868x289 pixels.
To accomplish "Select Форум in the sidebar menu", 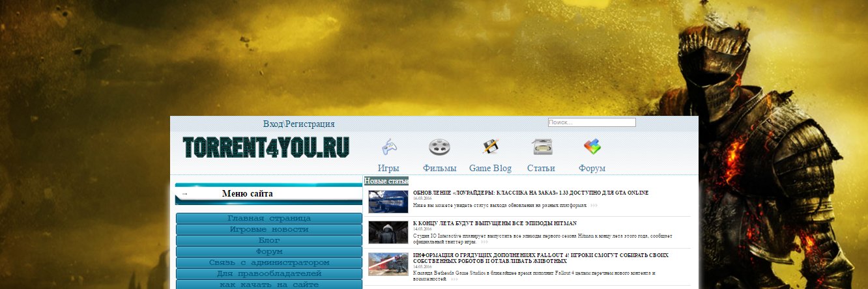I will [269, 251].
